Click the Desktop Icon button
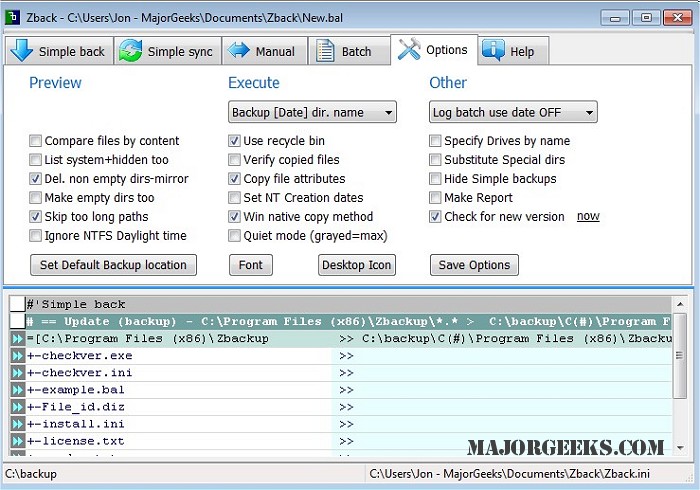This screenshot has height=490, width=700. pos(357,265)
